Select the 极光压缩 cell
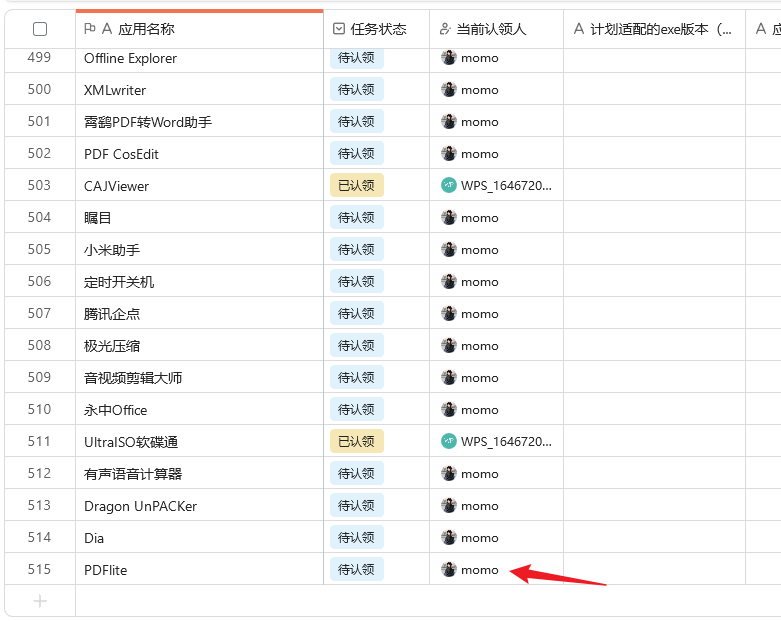Image resolution: width=781 pixels, height=621 pixels. 199,346
